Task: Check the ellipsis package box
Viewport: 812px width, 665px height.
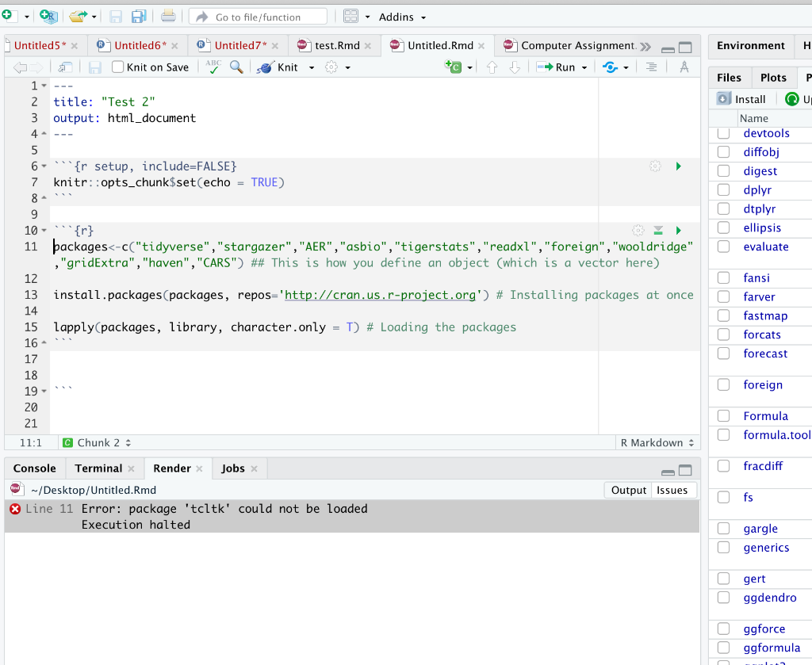Action: 723,227
